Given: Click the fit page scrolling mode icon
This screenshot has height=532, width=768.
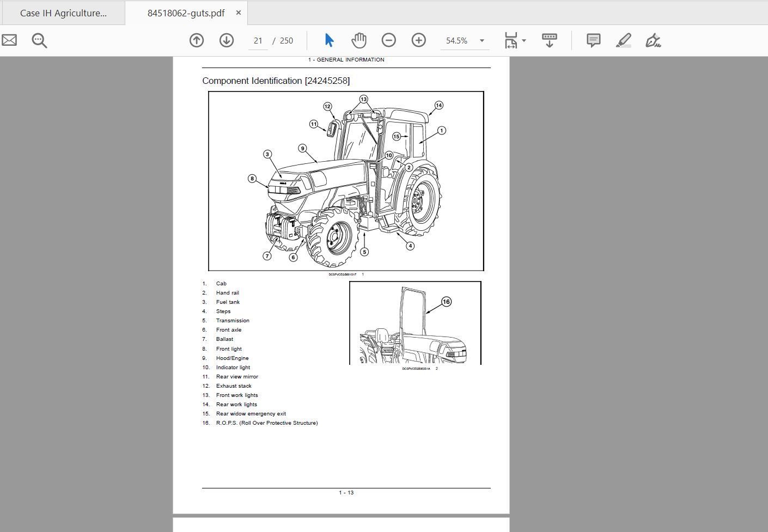Looking at the screenshot, I should point(510,40).
